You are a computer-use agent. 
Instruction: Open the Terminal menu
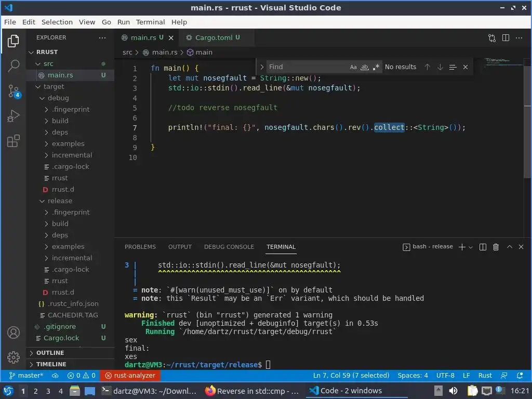[x=150, y=22]
